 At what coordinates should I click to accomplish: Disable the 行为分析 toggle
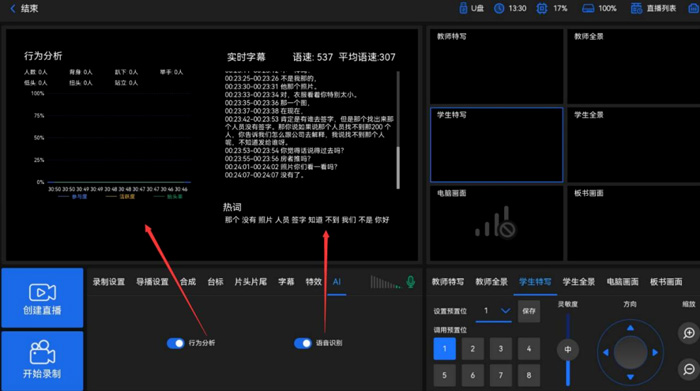[175, 343]
